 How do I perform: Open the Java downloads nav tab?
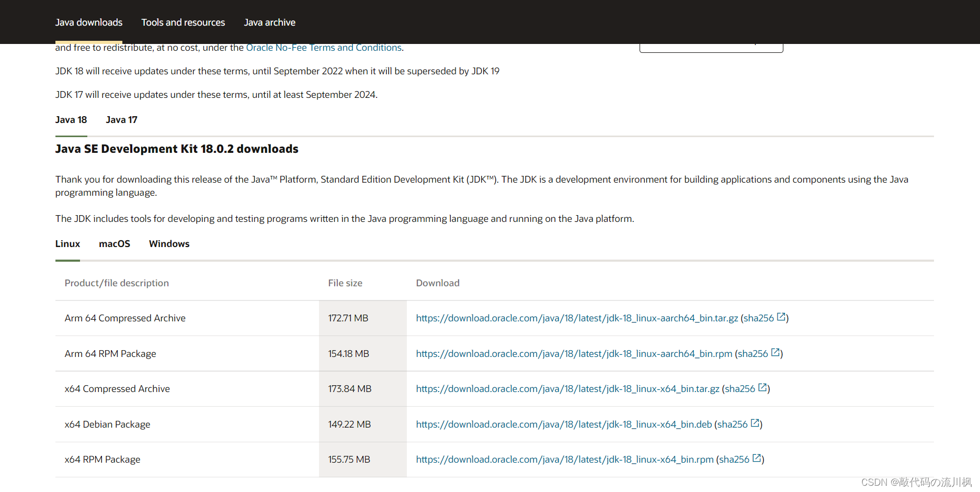pyautogui.click(x=89, y=23)
